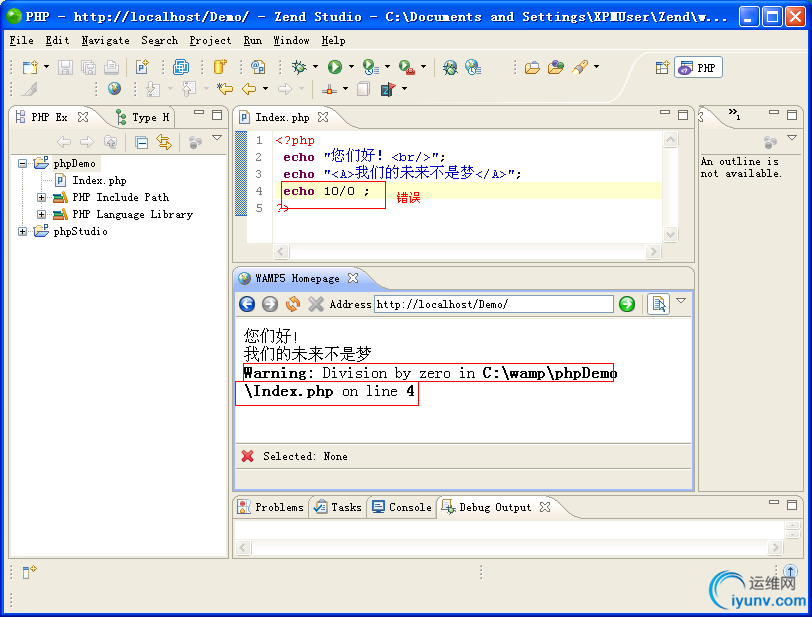Click the Back navigation yellow arrow

click(x=249, y=89)
